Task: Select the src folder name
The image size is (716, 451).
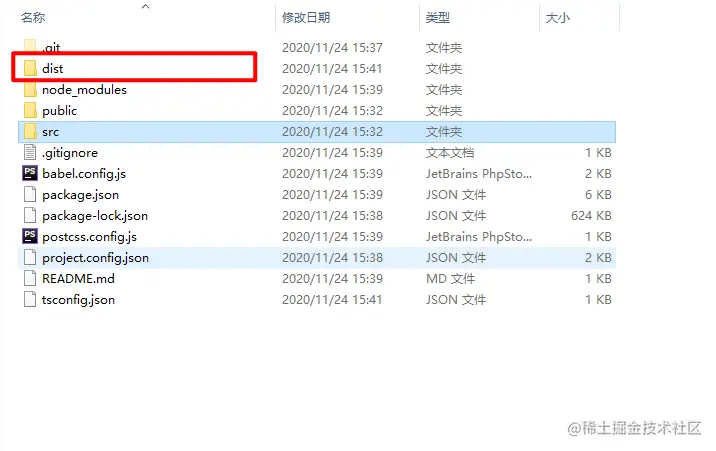Action: point(51,132)
